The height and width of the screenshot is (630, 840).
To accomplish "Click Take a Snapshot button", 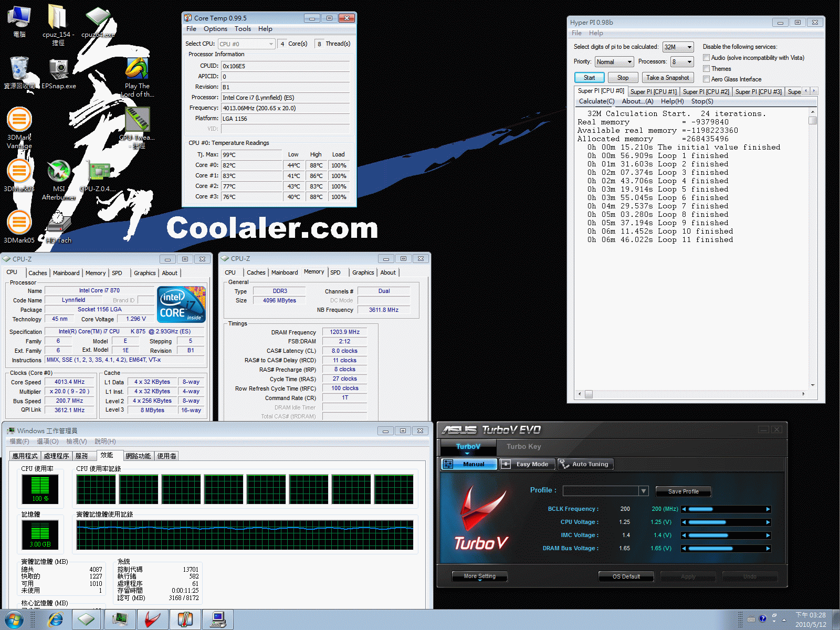I will click(x=667, y=78).
